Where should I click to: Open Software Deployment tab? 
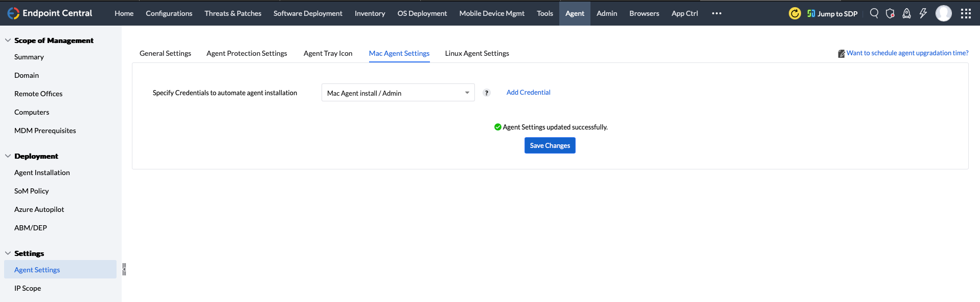[308, 13]
